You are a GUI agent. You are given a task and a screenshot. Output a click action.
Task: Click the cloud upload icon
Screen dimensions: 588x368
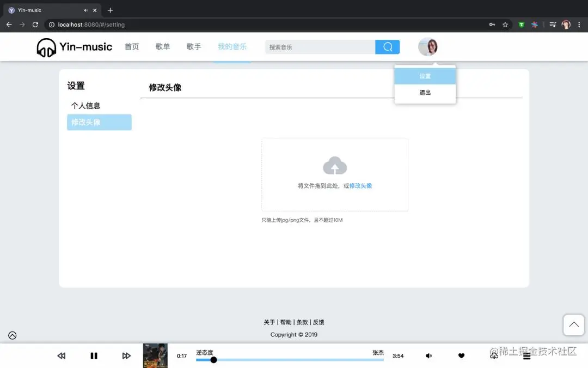(x=335, y=165)
